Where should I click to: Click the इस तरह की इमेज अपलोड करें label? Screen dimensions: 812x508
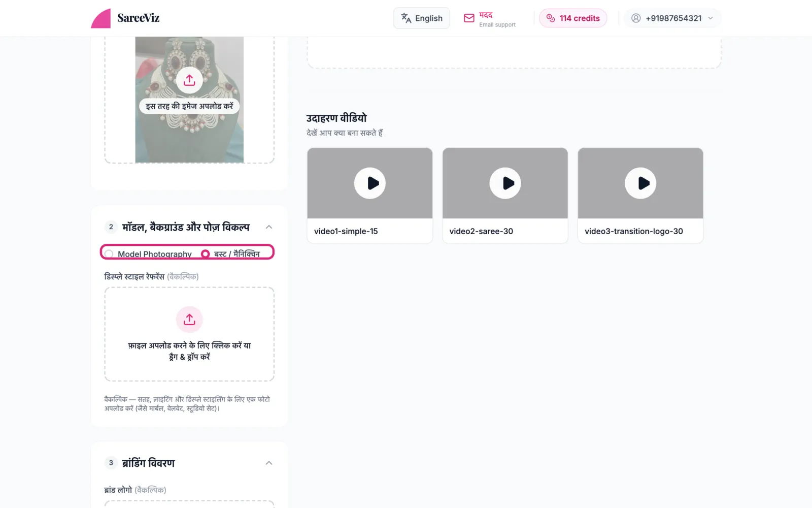point(189,106)
